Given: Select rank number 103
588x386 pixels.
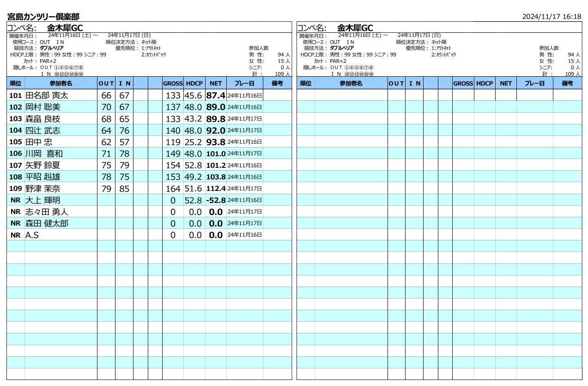Looking at the screenshot, I should [16, 119].
